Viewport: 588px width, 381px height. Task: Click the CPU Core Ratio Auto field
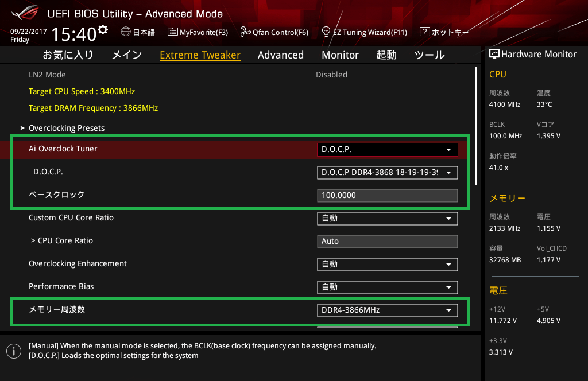click(388, 241)
